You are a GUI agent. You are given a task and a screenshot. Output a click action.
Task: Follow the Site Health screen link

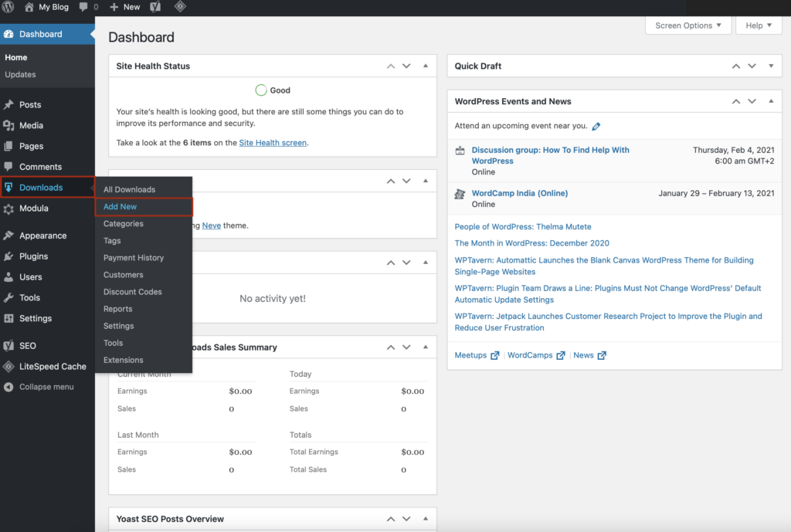point(273,143)
